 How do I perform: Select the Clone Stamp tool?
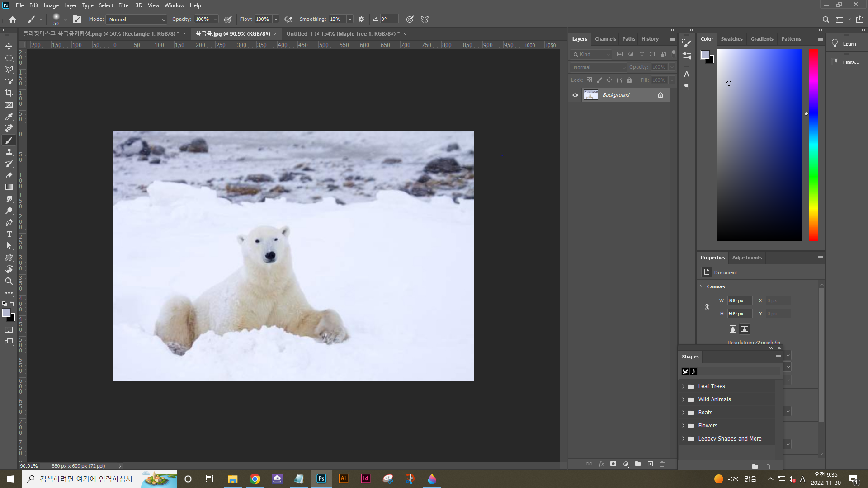(x=9, y=152)
